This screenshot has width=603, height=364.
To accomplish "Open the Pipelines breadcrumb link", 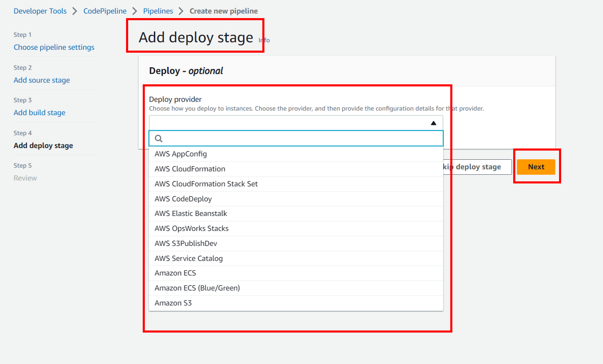I will (x=158, y=11).
